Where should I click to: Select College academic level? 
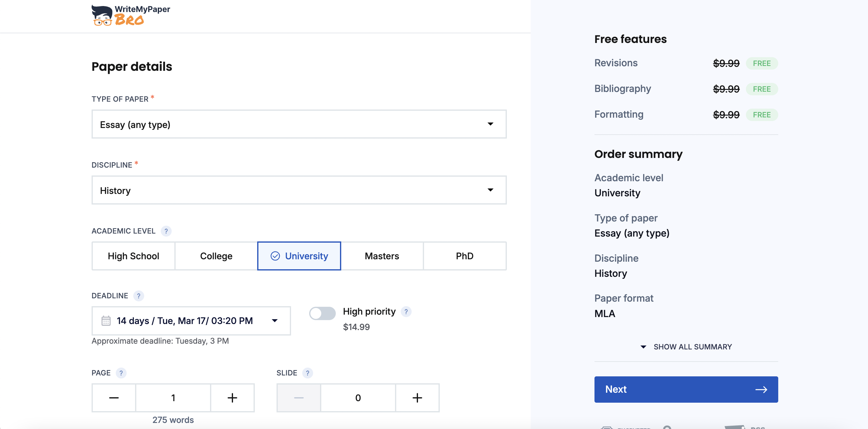point(216,256)
